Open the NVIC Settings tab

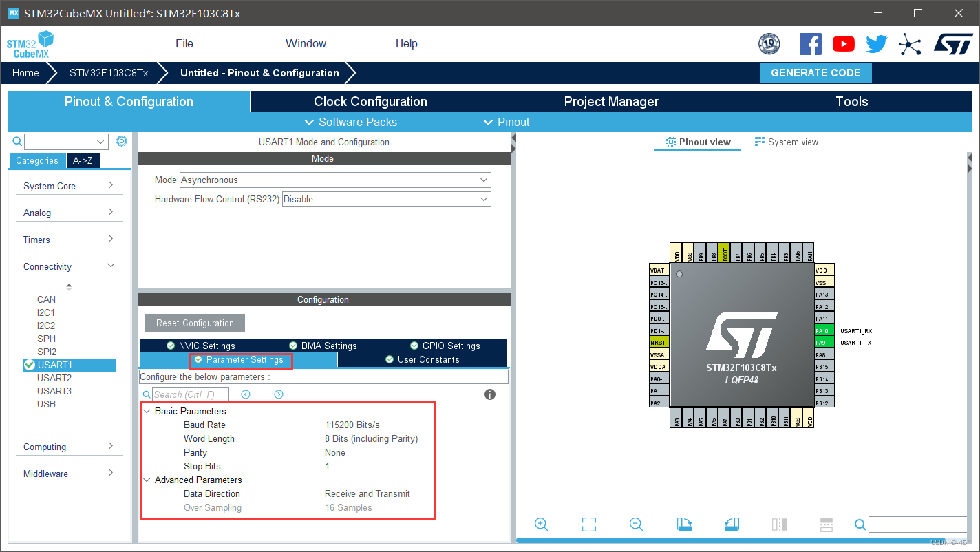click(x=200, y=346)
